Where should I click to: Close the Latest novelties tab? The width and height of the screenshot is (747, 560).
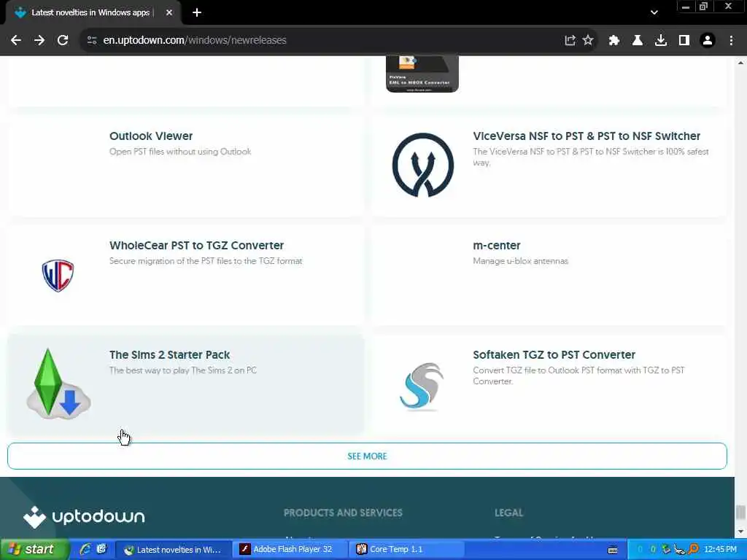tap(169, 13)
